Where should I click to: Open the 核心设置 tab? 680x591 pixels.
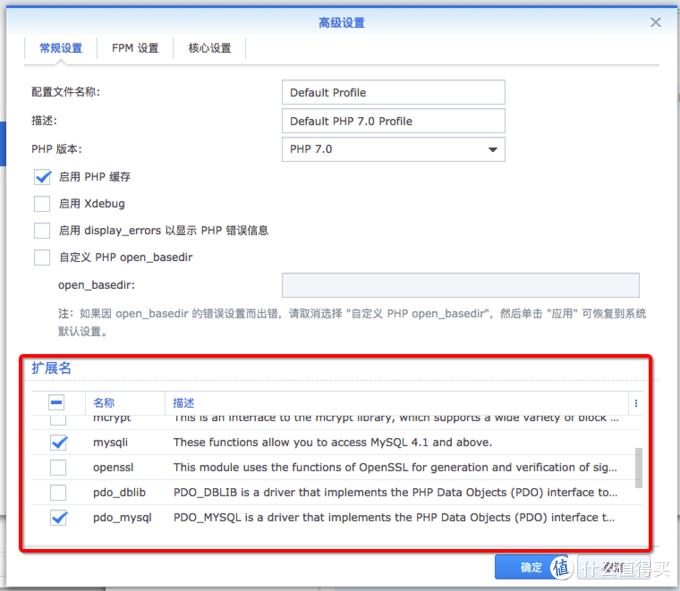click(x=209, y=48)
